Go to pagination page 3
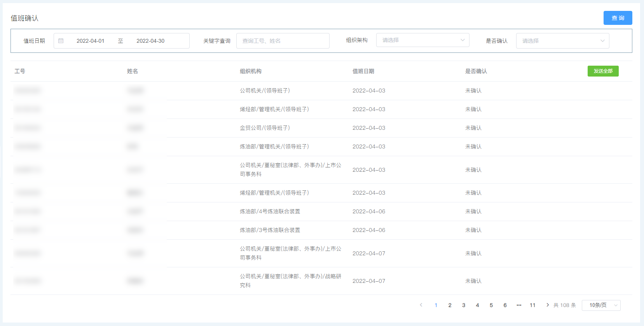Screen dimensions: 644x326 (464, 305)
